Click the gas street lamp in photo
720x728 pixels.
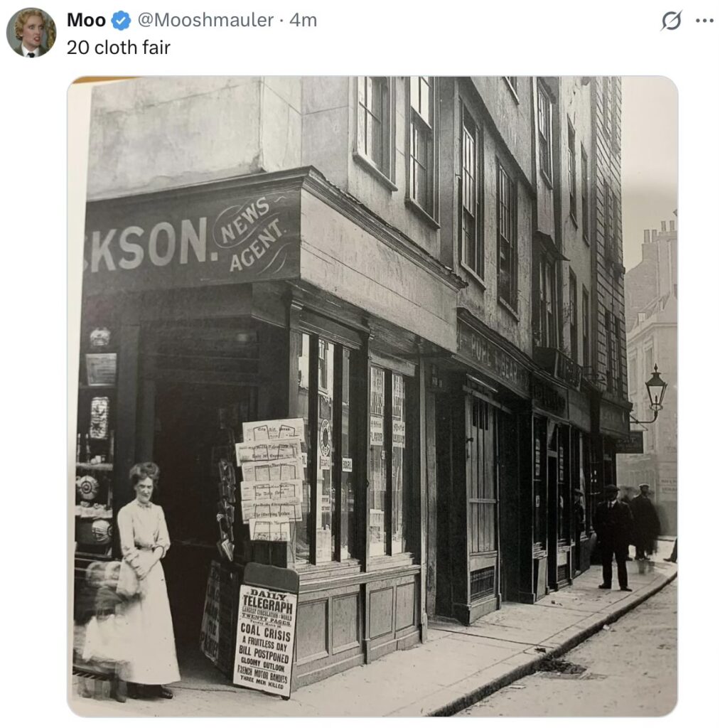coord(655,389)
